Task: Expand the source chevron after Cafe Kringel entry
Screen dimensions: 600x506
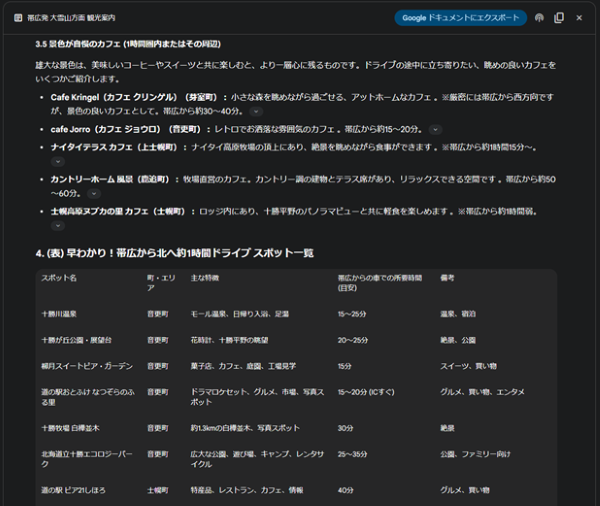Action: [256, 111]
